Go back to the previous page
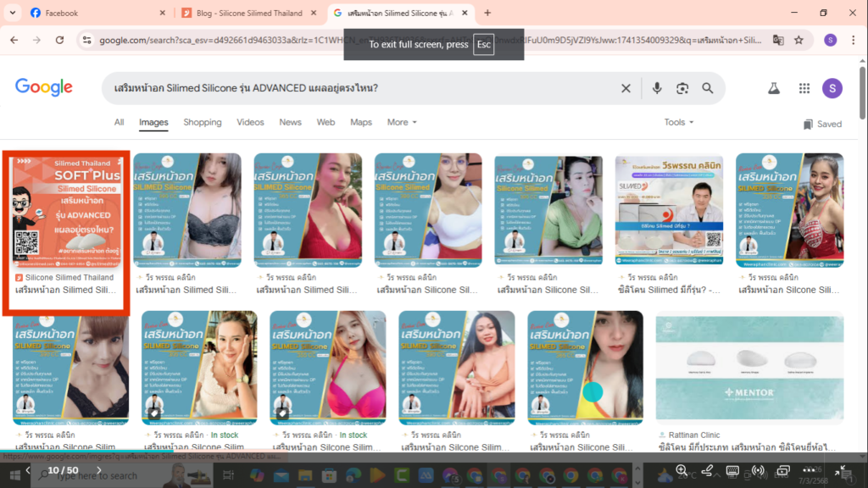The width and height of the screenshot is (868, 488). point(14,40)
